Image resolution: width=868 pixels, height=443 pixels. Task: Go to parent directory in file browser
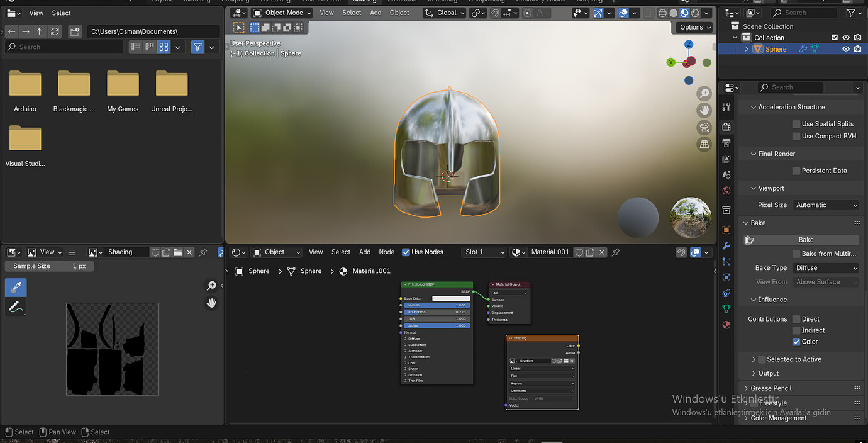(40, 31)
